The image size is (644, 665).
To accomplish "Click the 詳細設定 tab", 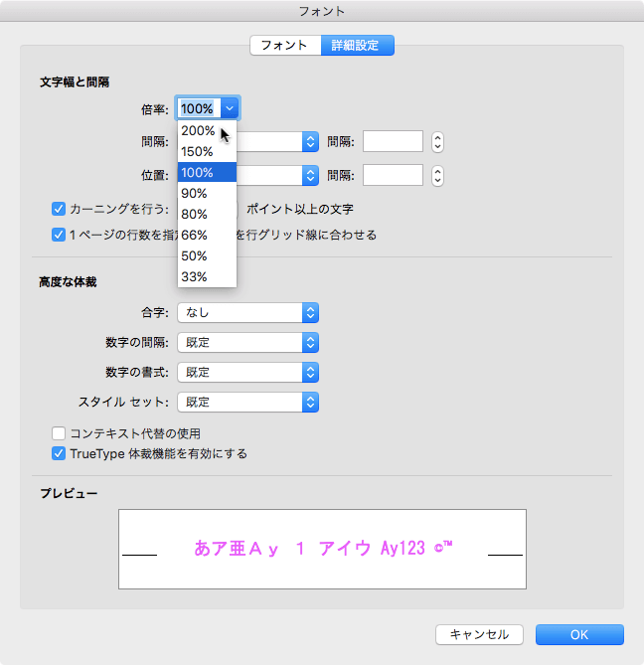I will coord(357,46).
